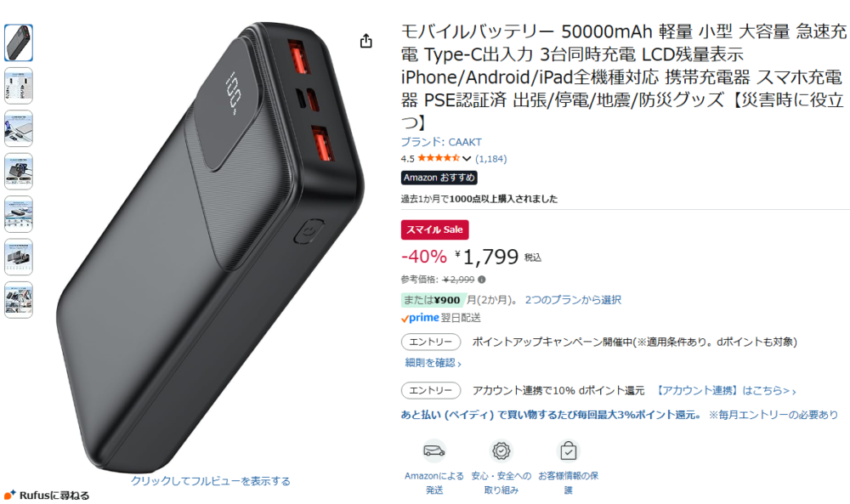
Task: Click the share icon above the product image
Action: (x=366, y=41)
